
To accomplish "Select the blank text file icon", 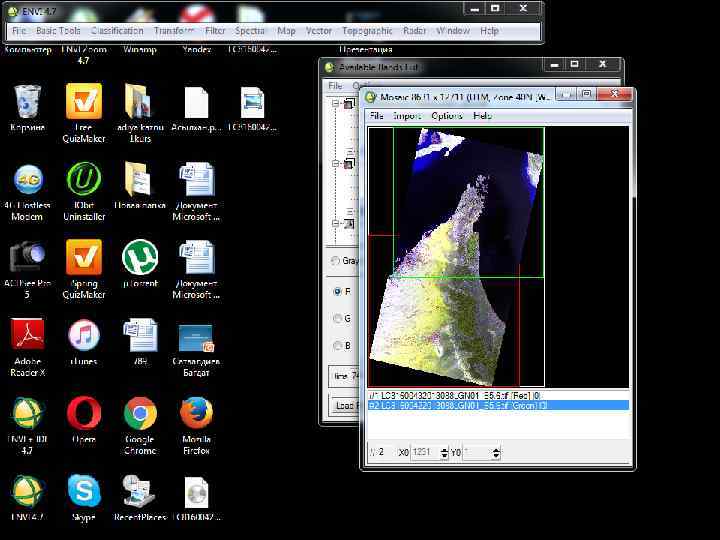I will tap(196, 109).
